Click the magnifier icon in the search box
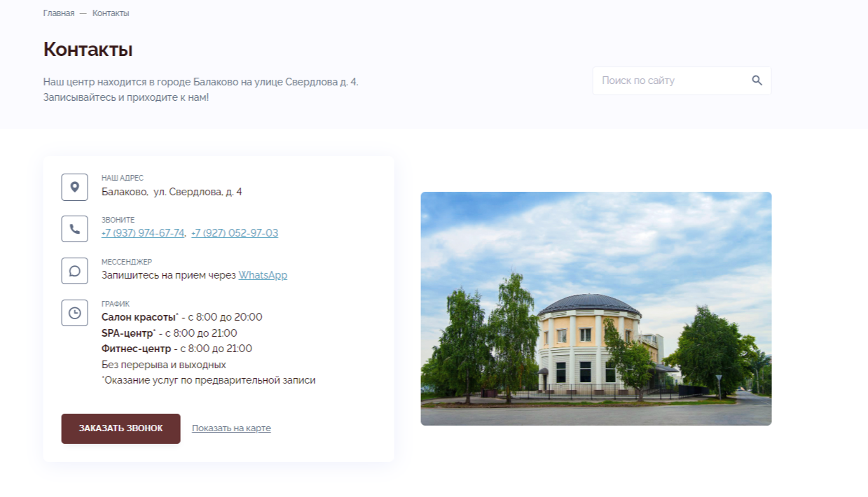This screenshot has height=497, width=868. 757,80
